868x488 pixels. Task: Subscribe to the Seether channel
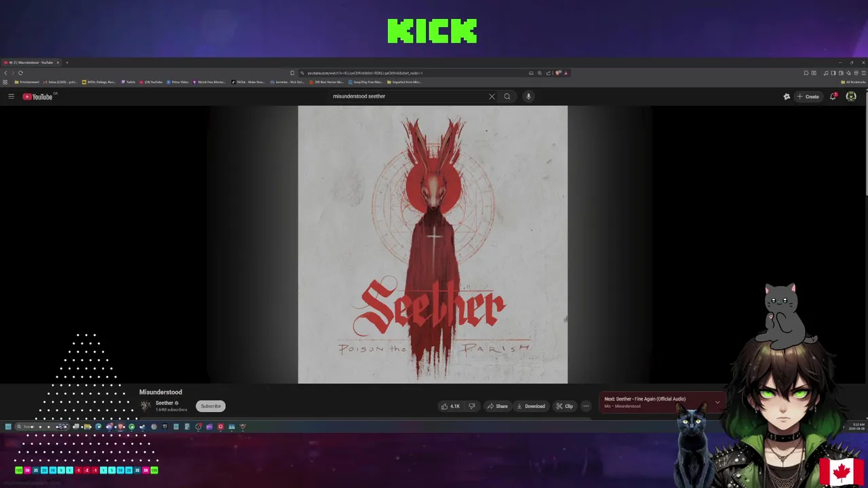[210, 406]
